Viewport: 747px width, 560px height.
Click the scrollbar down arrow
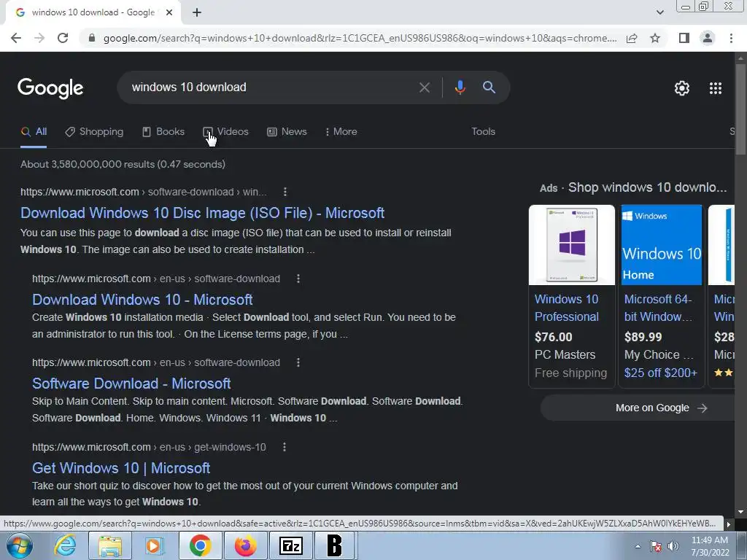[740, 512]
